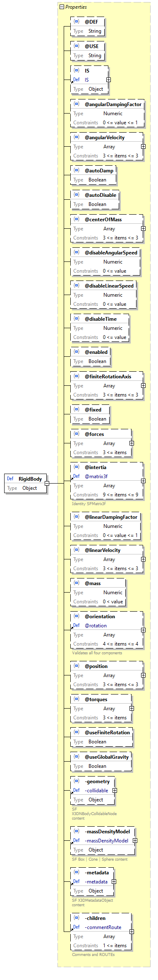Click the -geometry property icon
This screenshot has width=158, height=980.
tap(77, 781)
